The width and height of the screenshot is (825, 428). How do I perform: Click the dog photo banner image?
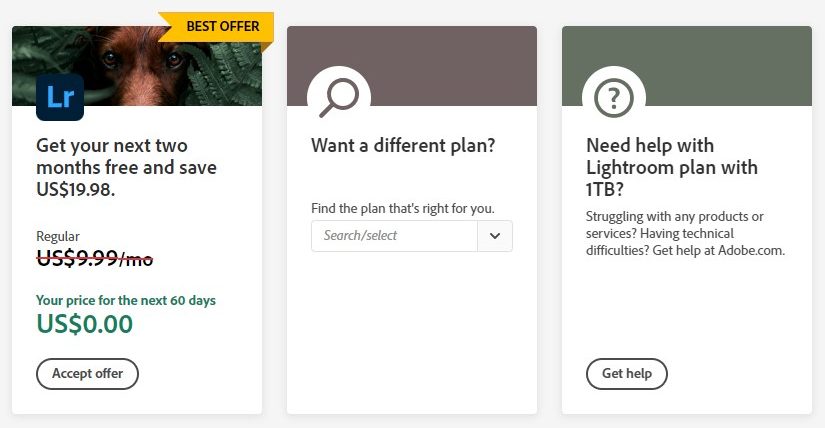click(137, 66)
